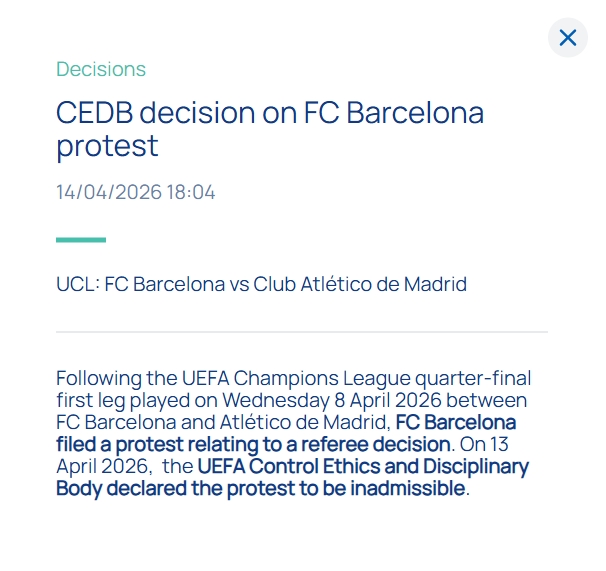Click the green Decisions category label
This screenshot has width=606, height=571.
click(101, 69)
